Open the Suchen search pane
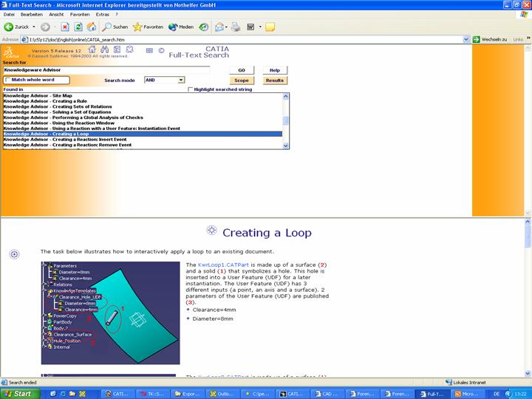 click(x=115, y=27)
